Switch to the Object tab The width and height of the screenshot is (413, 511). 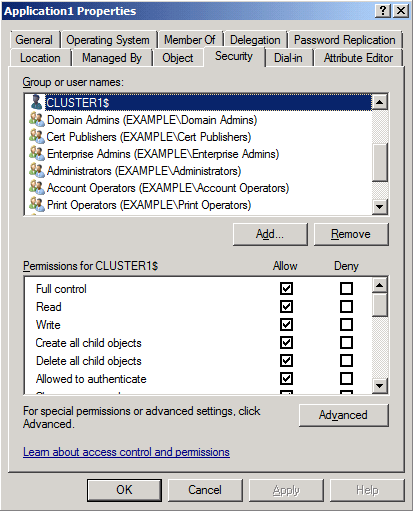[x=178, y=58]
